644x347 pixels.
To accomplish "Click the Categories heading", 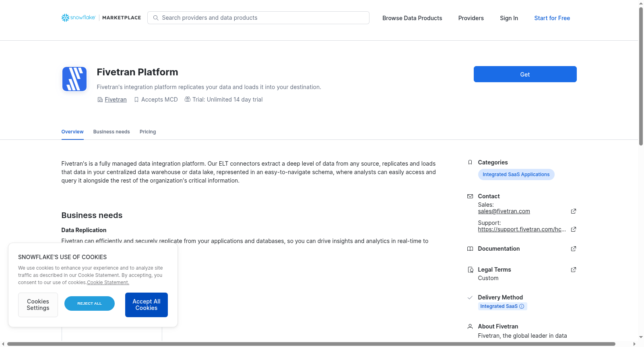I will pos(493,162).
